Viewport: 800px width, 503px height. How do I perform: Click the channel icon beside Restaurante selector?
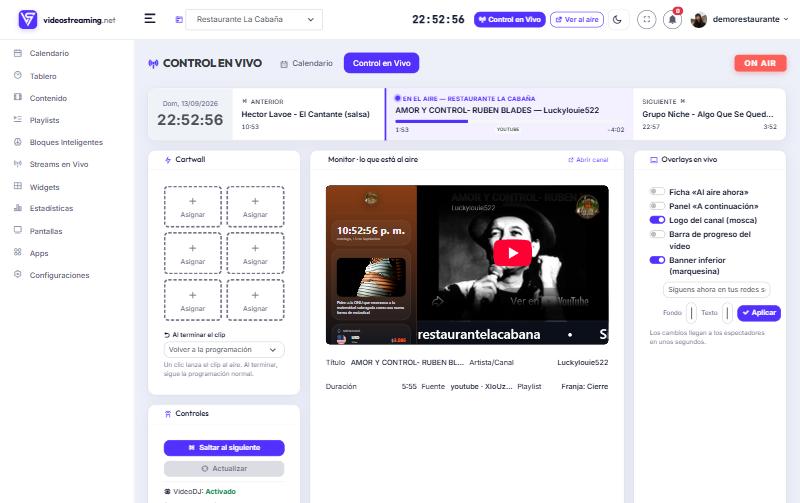179,19
